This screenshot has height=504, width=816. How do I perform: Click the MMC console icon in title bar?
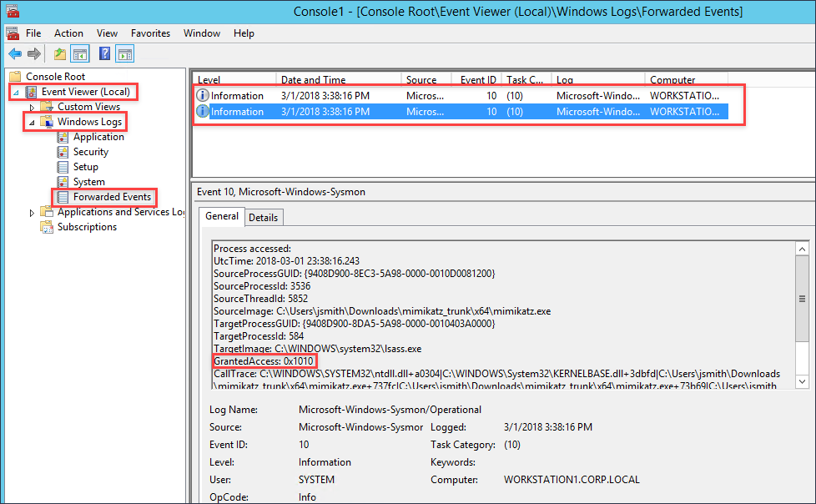pyautogui.click(x=13, y=11)
